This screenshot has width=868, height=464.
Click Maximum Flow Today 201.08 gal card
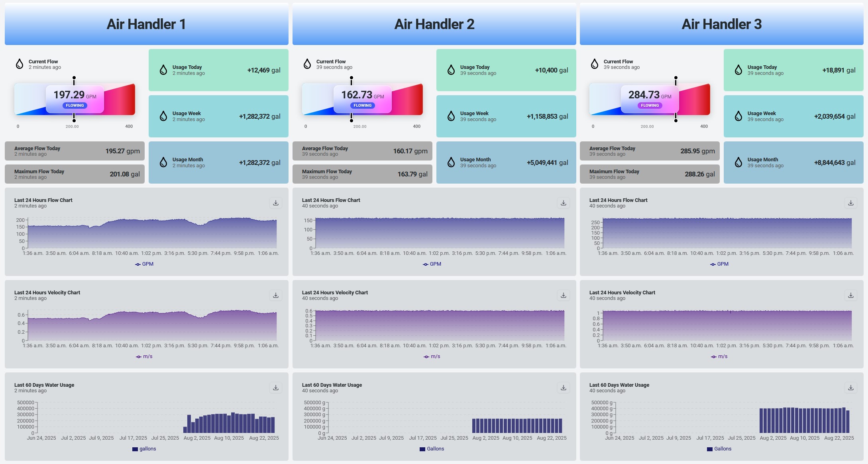point(75,174)
